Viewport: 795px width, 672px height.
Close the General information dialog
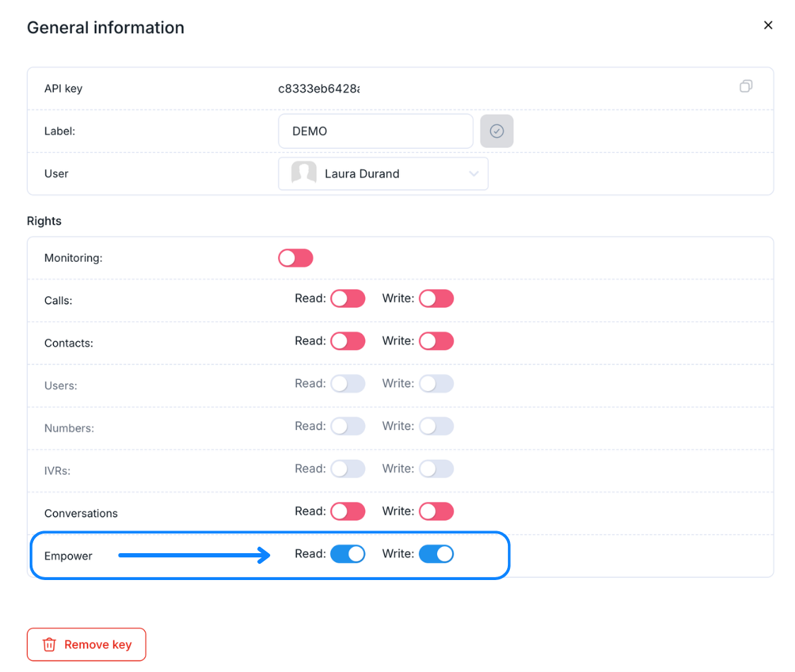[x=768, y=25]
